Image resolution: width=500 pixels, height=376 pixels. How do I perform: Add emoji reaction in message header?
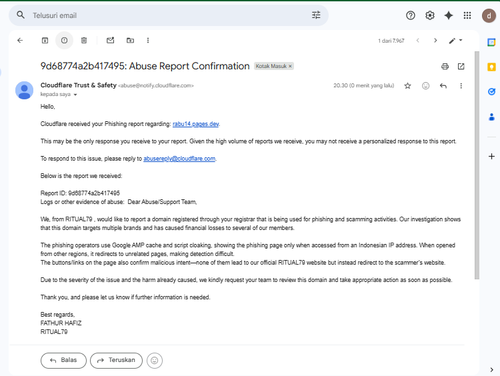[x=426, y=86]
